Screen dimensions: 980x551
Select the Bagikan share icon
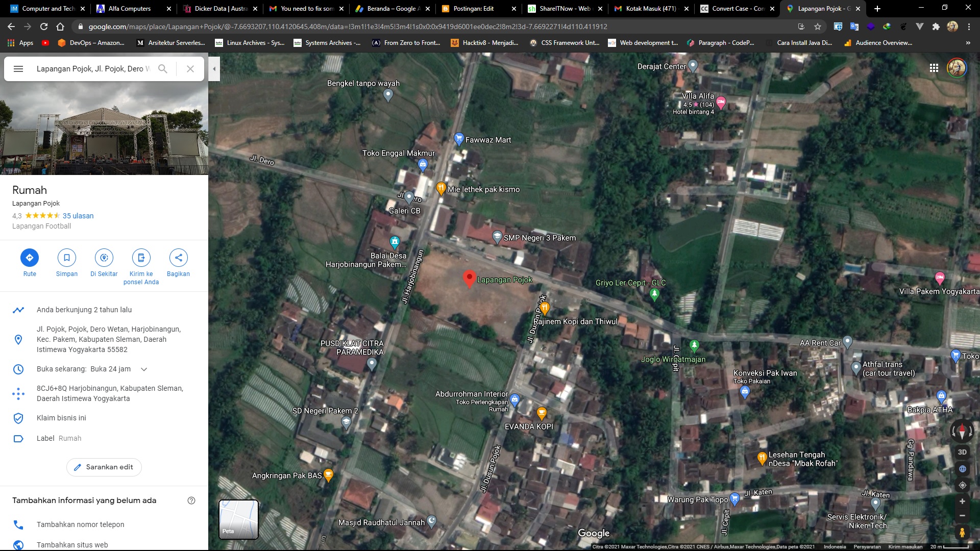(x=179, y=258)
